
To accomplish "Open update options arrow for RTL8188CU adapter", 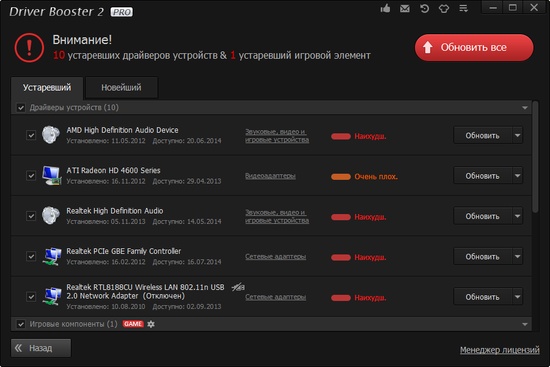I will [517, 297].
